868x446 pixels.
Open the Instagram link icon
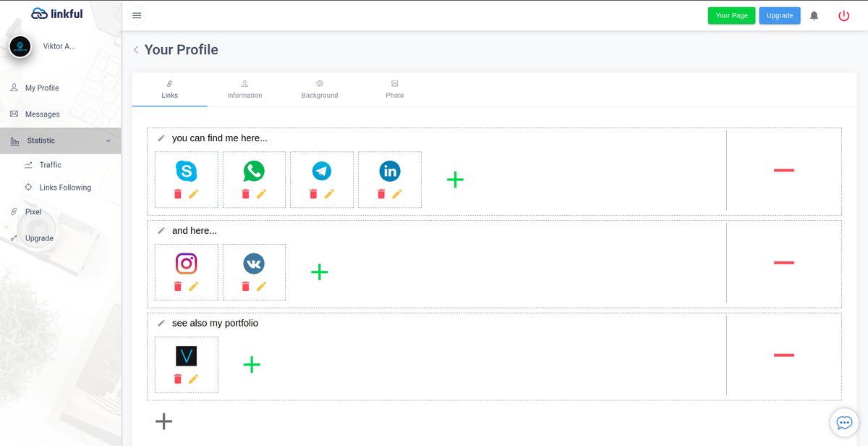187,264
